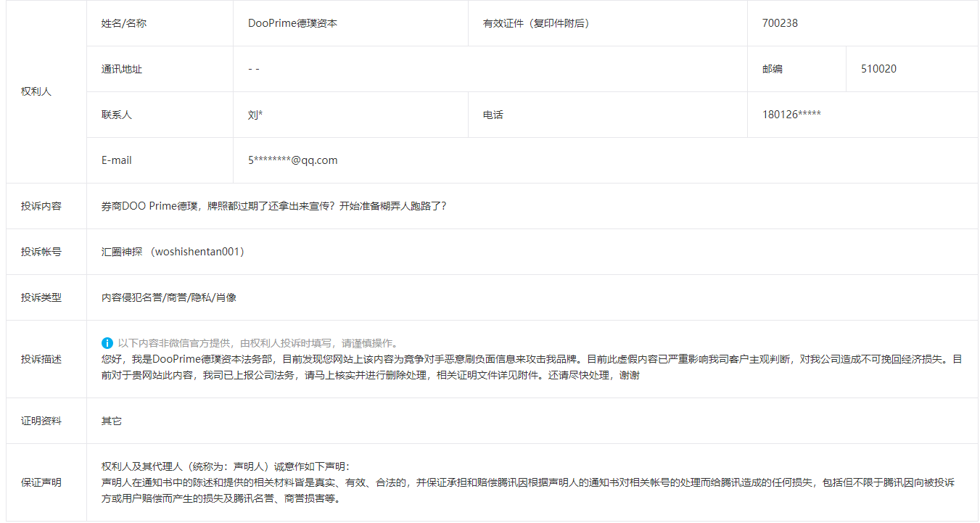Click the 证明资料 row header
Viewport: 980px width, 523px height.
[x=41, y=421]
